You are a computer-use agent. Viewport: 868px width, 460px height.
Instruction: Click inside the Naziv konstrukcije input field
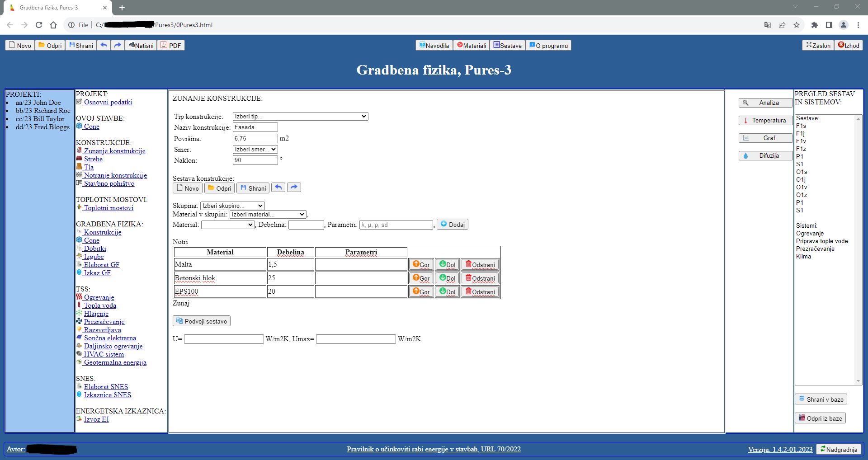255,127
